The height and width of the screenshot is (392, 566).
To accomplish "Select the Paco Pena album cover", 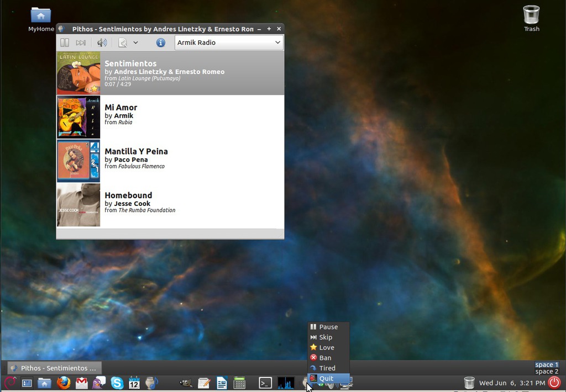I will click(78, 161).
